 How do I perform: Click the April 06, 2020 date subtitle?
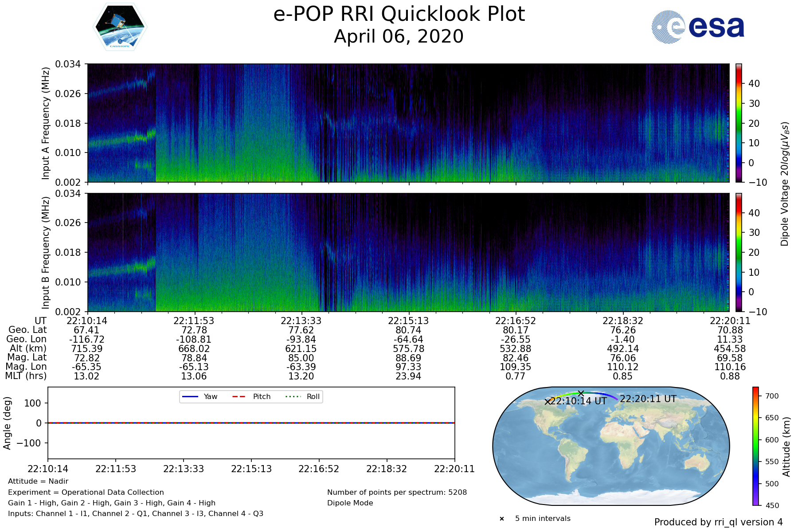point(399,37)
